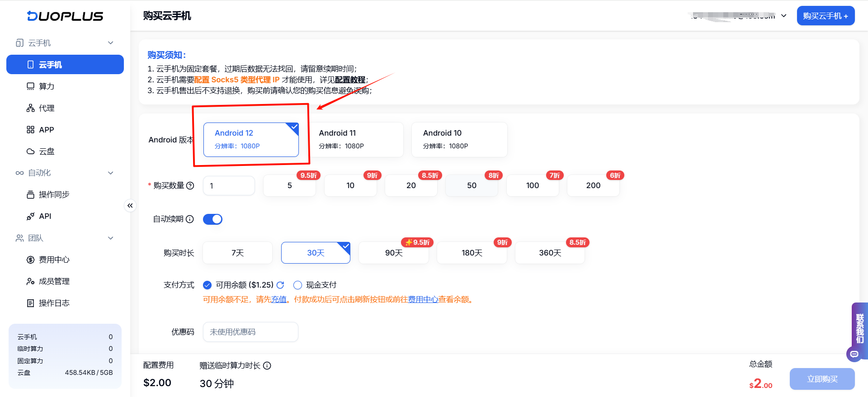Open 配置 Socks5 类型代理 IP link
Image resolution: width=868 pixels, height=397 pixels.
(237, 80)
